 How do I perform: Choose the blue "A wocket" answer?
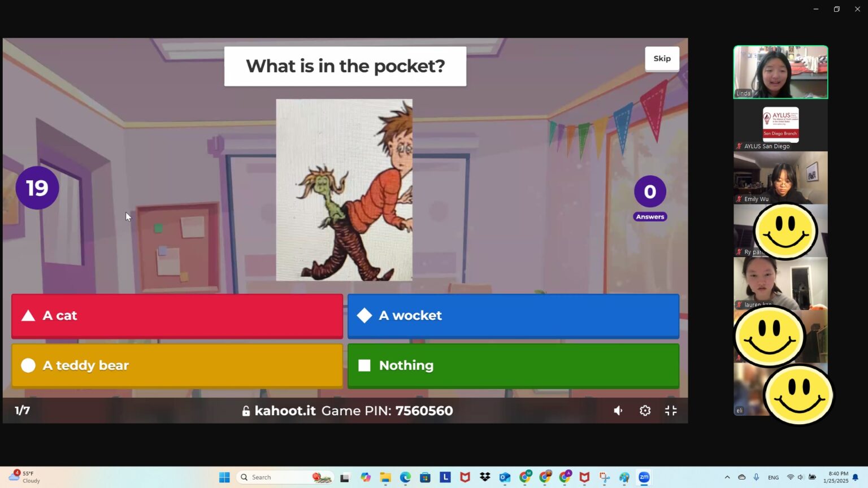click(x=513, y=316)
